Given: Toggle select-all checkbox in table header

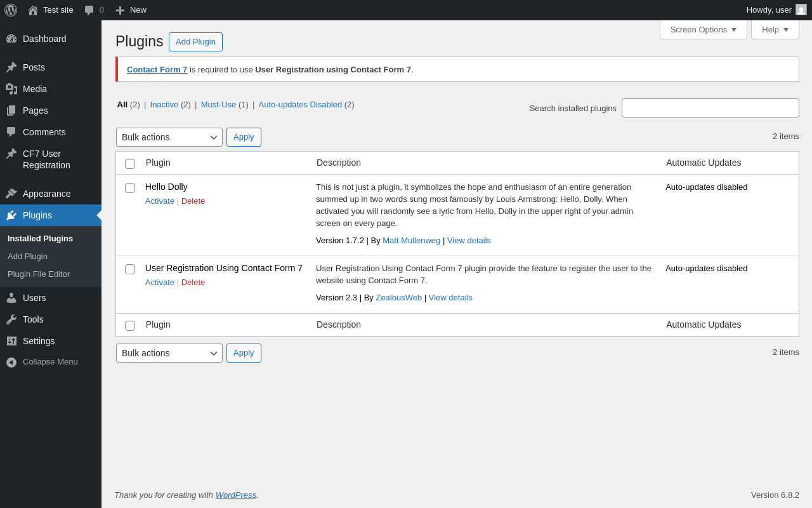Looking at the screenshot, I should click(x=130, y=164).
